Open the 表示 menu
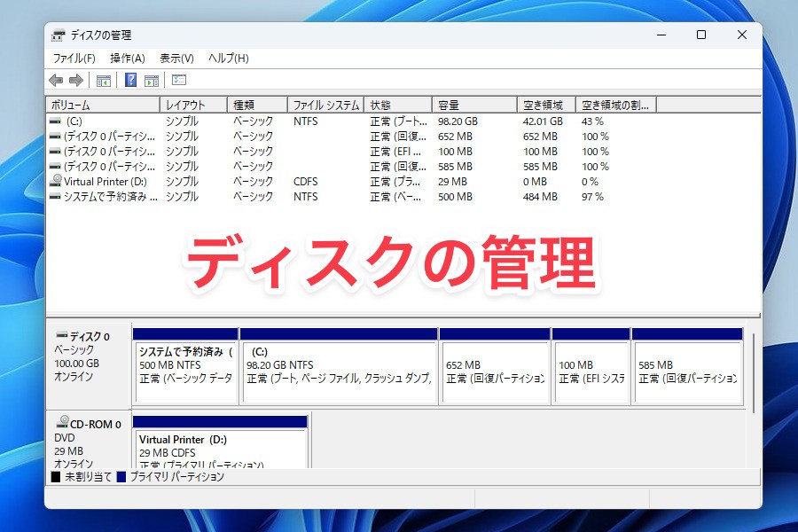The height and width of the screenshot is (532, 798). tap(176, 58)
